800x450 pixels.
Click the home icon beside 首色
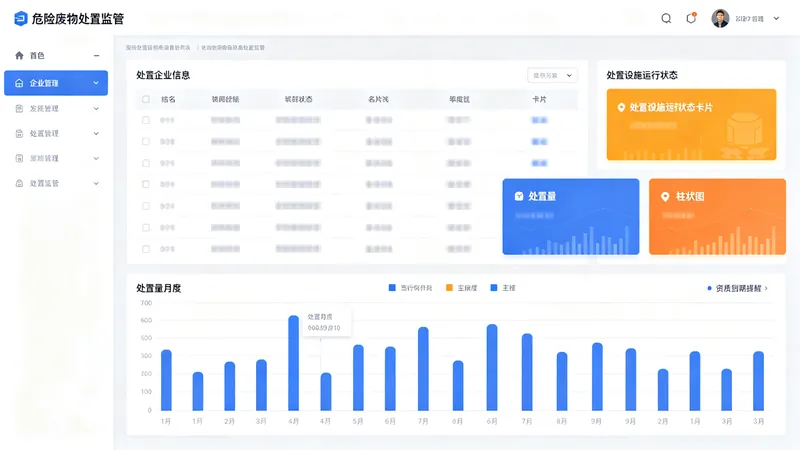pos(19,55)
